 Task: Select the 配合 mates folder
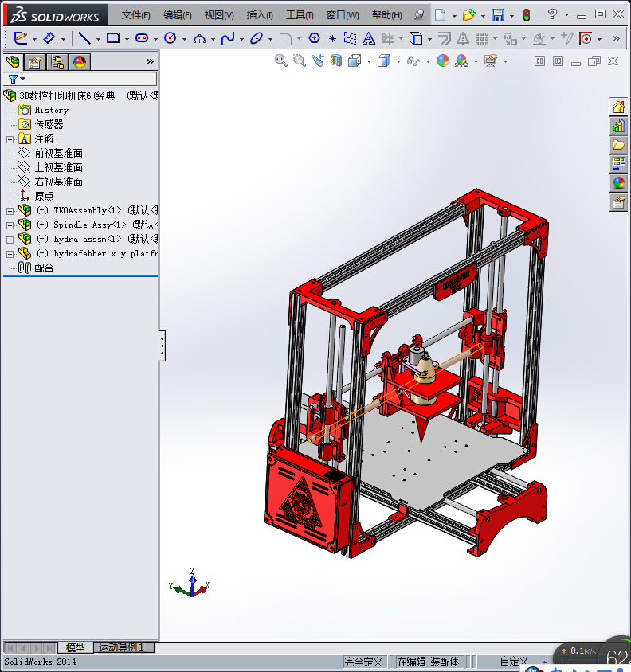click(44, 268)
